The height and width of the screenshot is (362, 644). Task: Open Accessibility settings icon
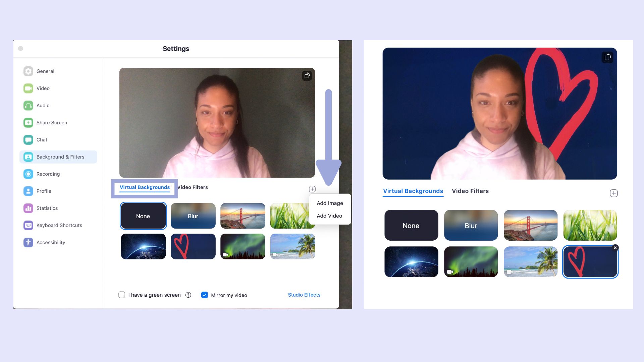coord(28,242)
